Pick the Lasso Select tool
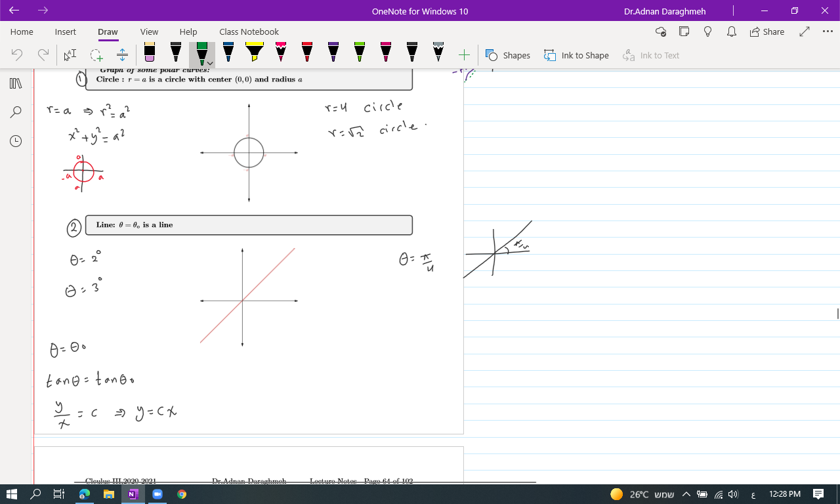The width and height of the screenshot is (840, 504). [x=96, y=56]
